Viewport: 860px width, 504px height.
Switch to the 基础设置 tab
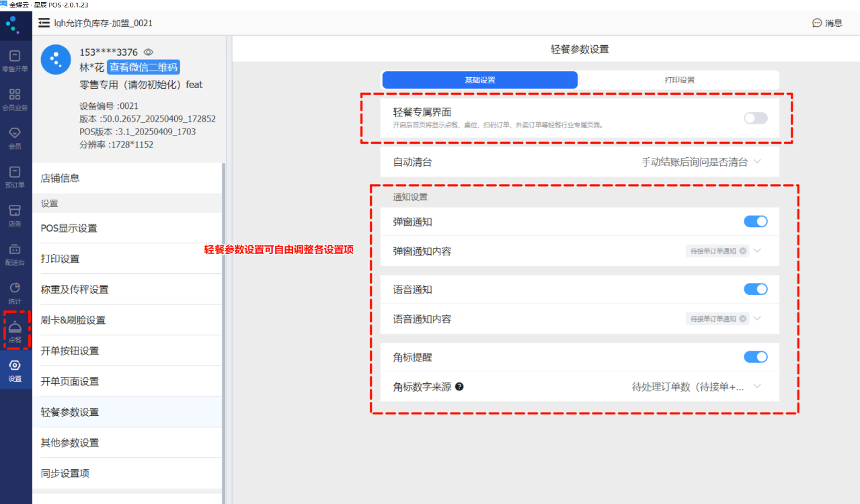(480, 80)
